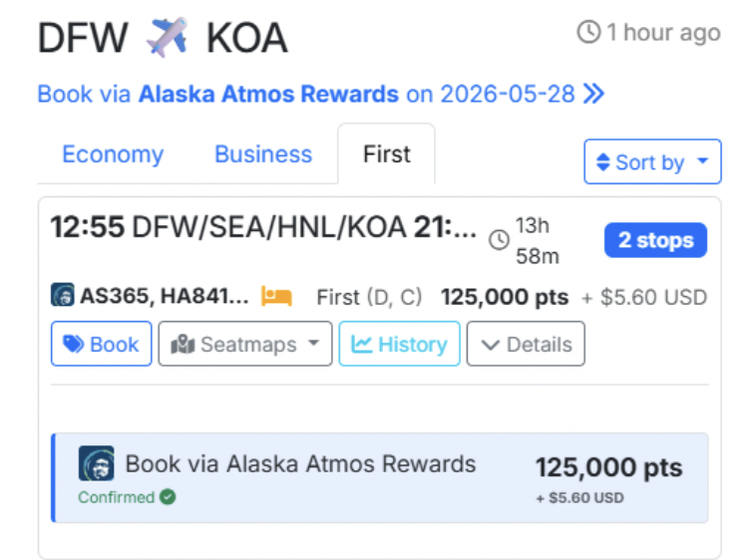Click the lie-flat bed seat icon
Viewport: 744px width, 560px height.
click(x=276, y=296)
